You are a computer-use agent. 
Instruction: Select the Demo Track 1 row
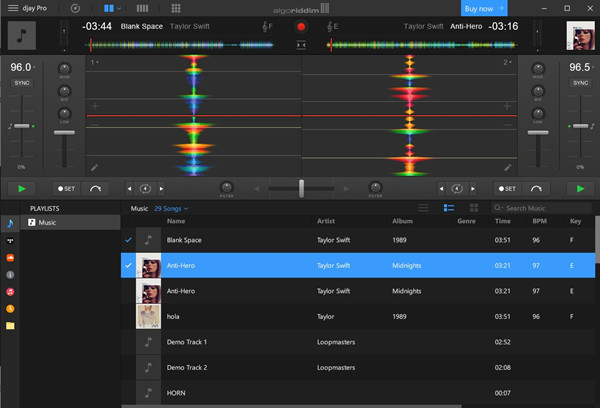pos(358,342)
